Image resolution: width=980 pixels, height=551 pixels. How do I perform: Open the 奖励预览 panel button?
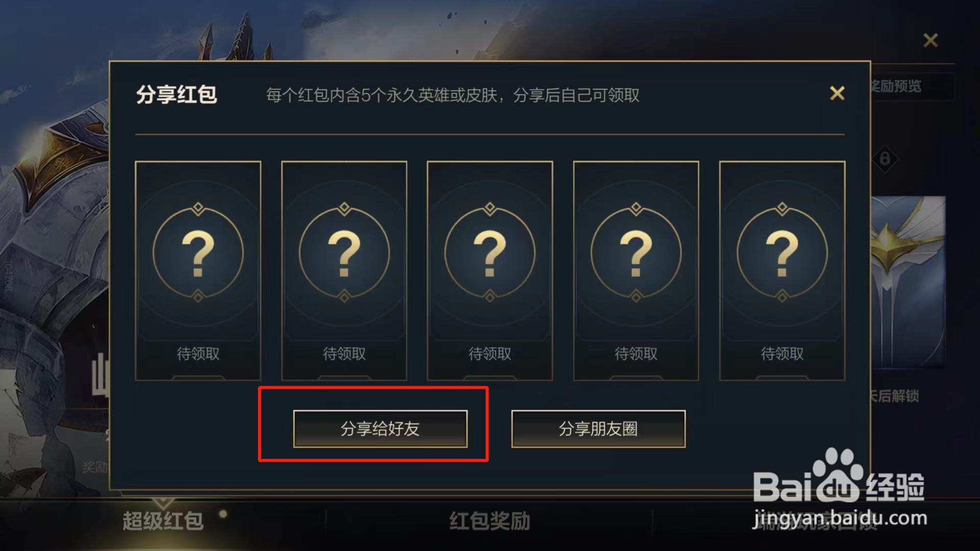click(911, 86)
